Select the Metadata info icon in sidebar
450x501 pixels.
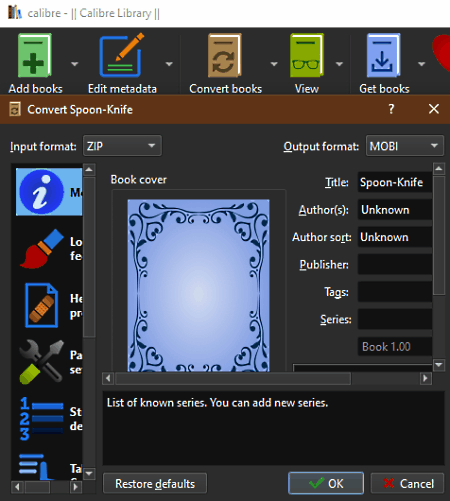tap(41, 192)
